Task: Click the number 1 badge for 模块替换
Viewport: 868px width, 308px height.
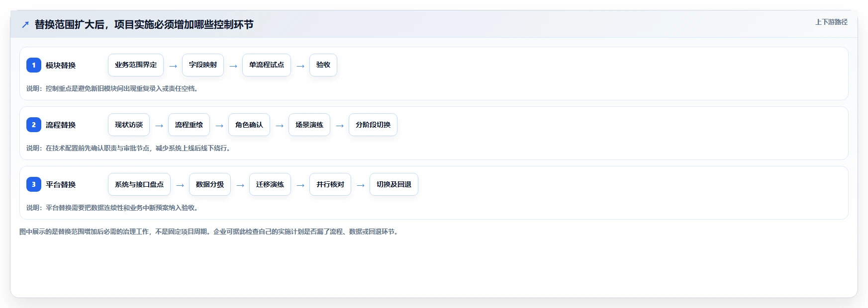Action: pyautogui.click(x=34, y=65)
